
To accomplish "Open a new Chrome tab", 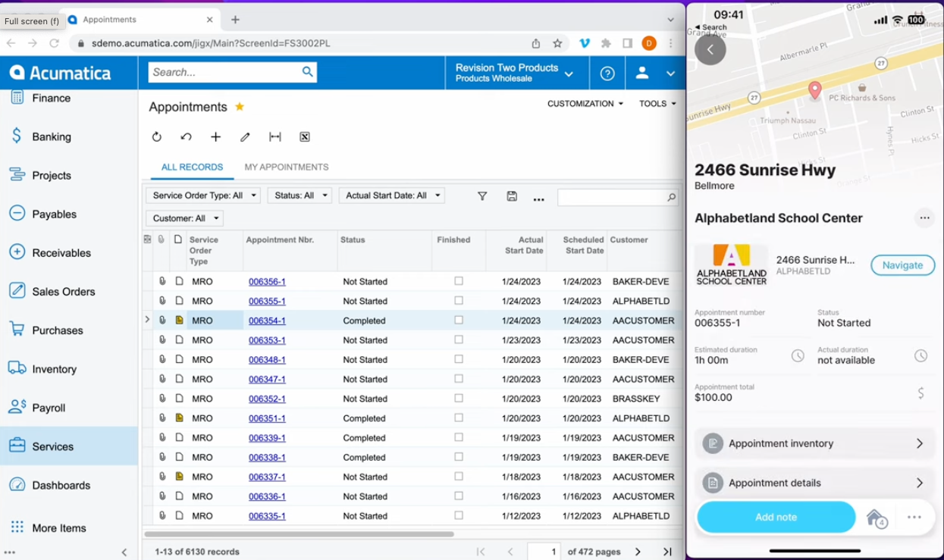I will [x=235, y=20].
